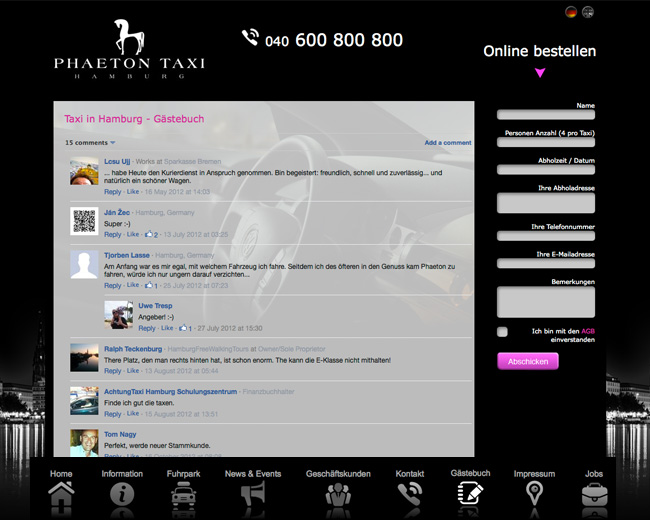Screen dimensions: 650x520
Task: Open the Jobs briefcase icon
Action: tap(594, 494)
